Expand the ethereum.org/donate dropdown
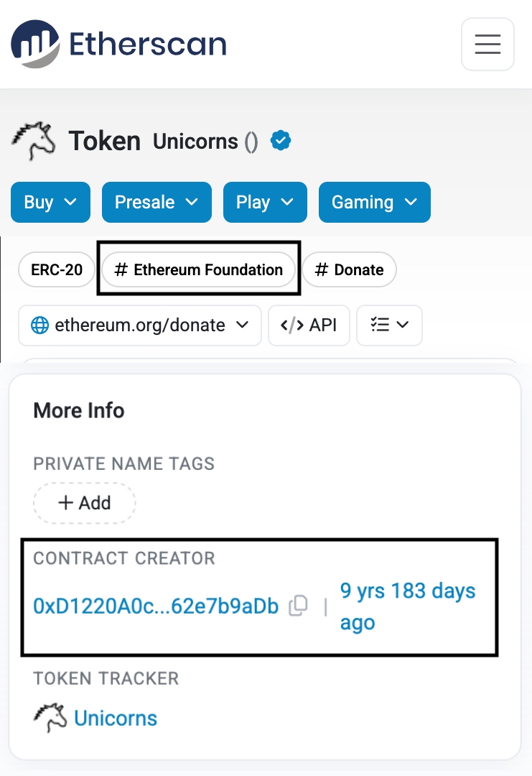This screenshot has width=532, height=776. tap(139, 325)
